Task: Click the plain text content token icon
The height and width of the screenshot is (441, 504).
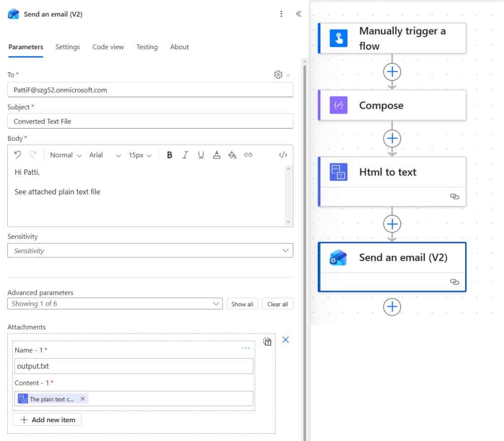Action: pyautogui.click(x=23, y=399)
